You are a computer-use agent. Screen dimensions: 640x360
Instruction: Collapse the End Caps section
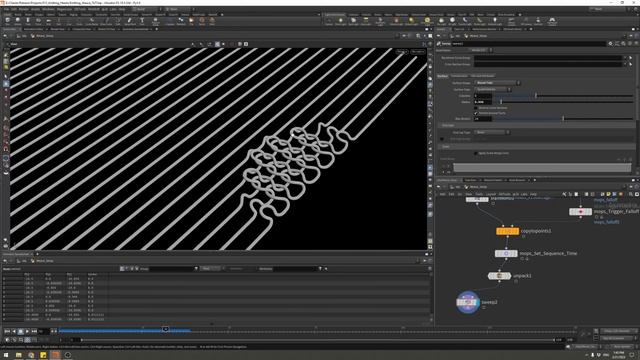pyautogui.click(x=448, y=125)
